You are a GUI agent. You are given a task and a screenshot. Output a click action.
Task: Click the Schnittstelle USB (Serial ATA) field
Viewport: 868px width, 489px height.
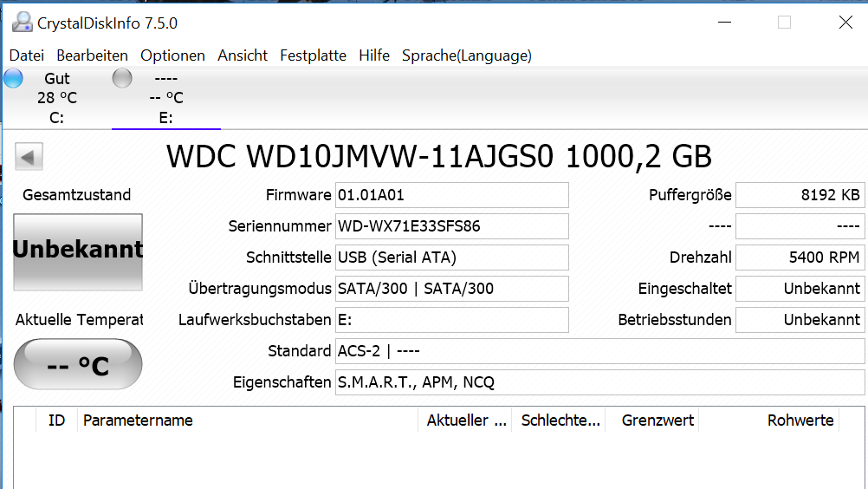tap(451, 258)
